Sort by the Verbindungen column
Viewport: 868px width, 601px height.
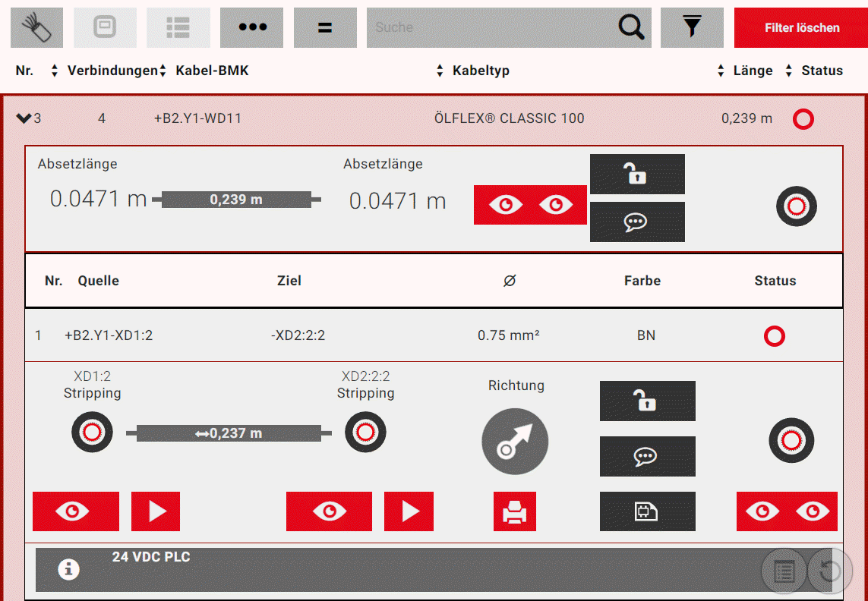[112, 71]
